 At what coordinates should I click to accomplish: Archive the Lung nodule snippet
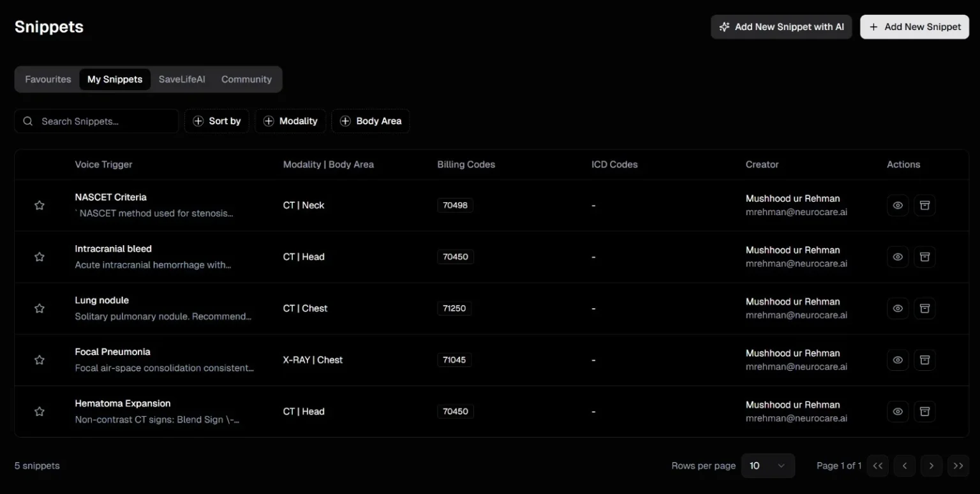coord(924,308)
